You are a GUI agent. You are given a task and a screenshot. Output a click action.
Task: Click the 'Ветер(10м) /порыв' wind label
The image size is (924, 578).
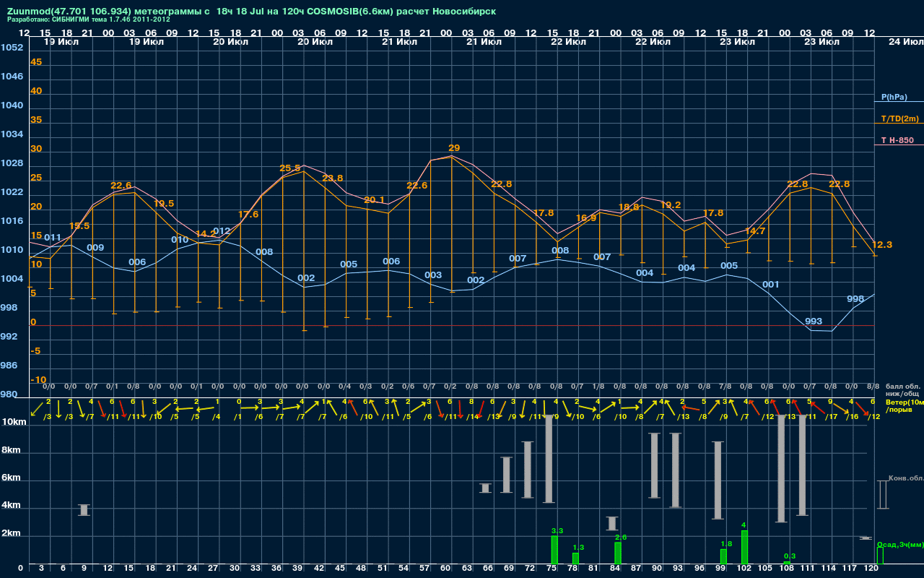click(x=905, y=406)
